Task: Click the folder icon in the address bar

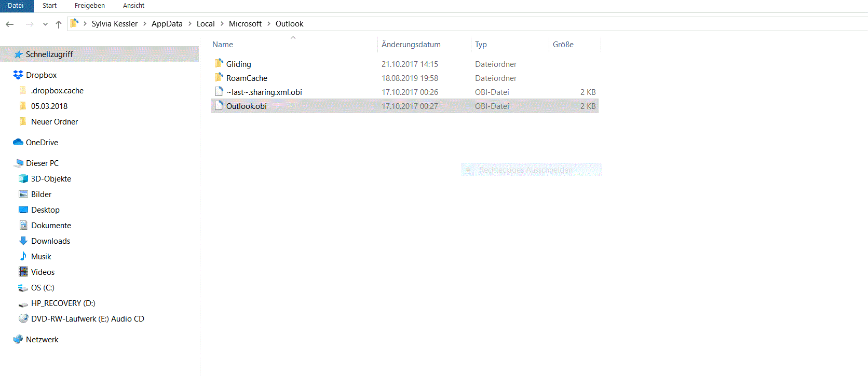Action: pyautogui.click(x=74, y=23)
